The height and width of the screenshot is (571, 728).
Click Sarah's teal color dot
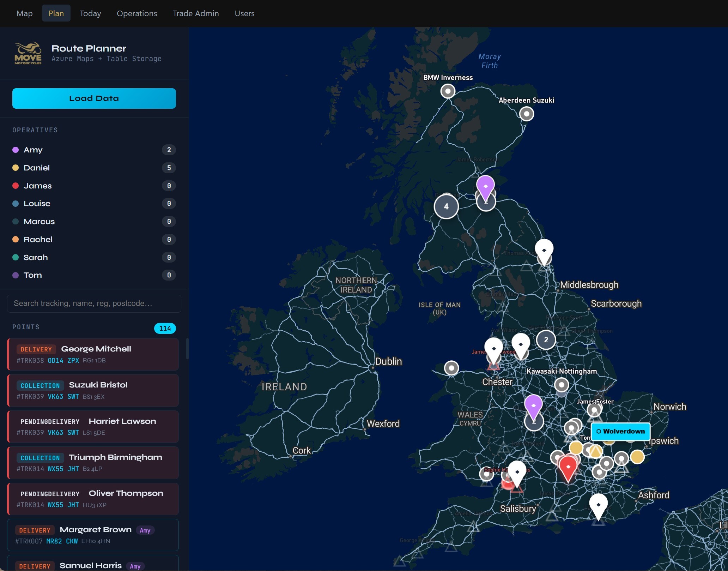(x=16, y=258)
